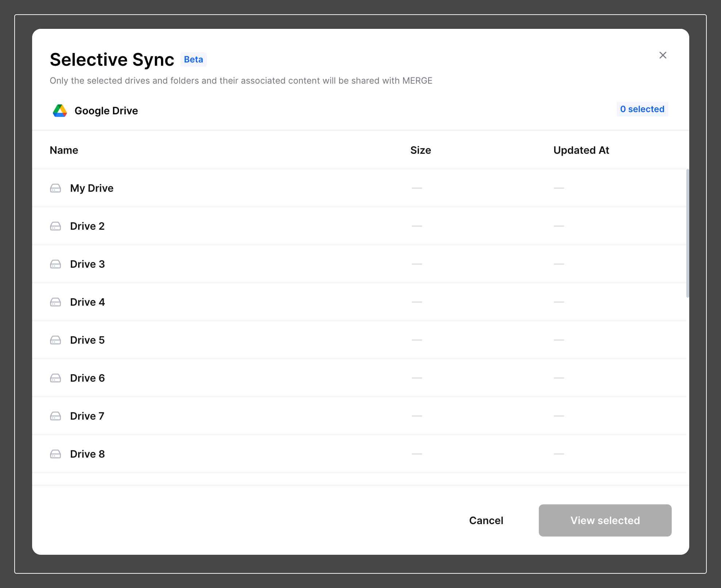Open the Drive 8 entry
721x588 pixels.
(x=88, y=454)
